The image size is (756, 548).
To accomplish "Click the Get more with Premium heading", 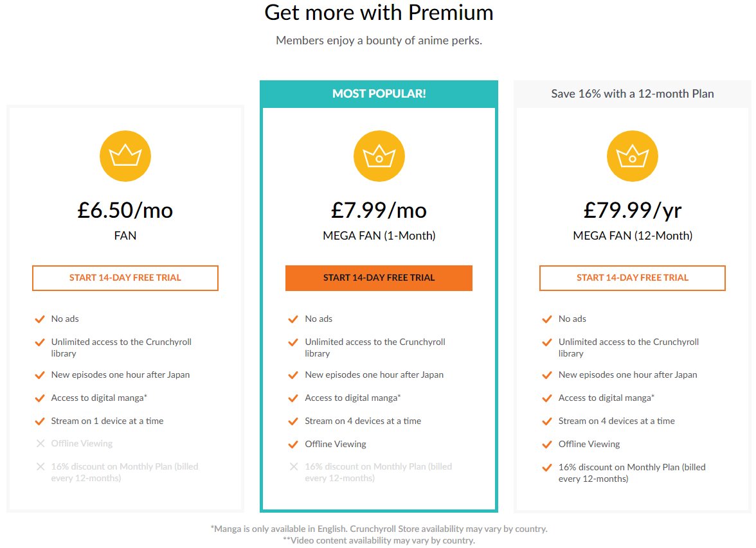I will coord(378,12).
